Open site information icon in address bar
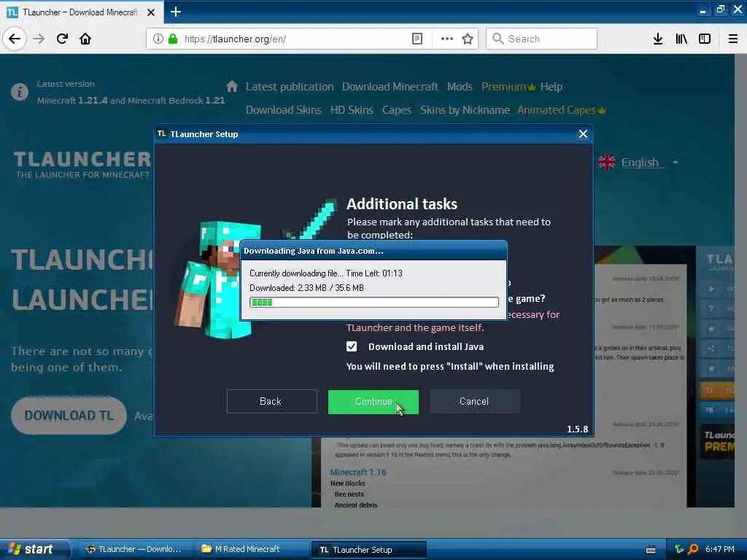The width and height of the screenshot is (747, 560). [x=158, y=39]
